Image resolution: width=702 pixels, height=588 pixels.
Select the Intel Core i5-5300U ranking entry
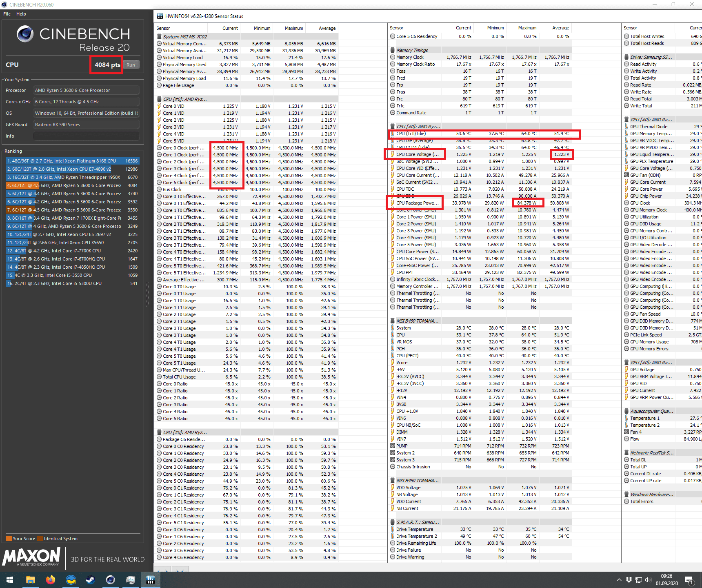[72, 283]
